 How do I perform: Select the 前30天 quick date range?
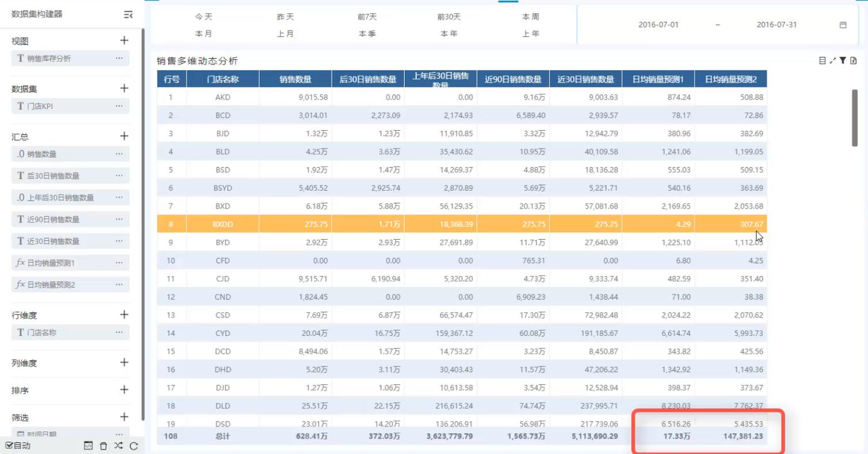tap(449, 17)
